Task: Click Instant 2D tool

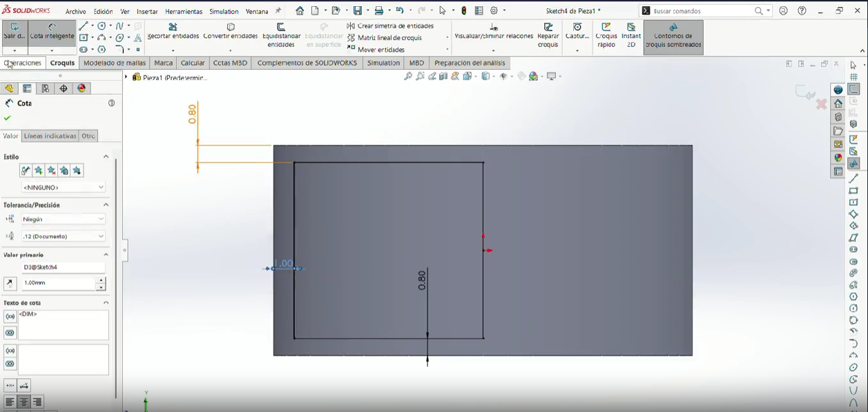Action: tap(631, 35)
